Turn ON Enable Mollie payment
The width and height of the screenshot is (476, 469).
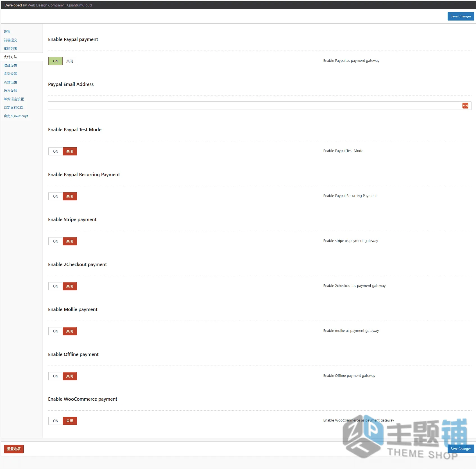pyautogui.click(x=55, y=331)
